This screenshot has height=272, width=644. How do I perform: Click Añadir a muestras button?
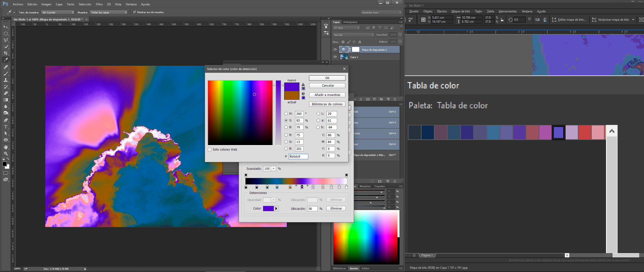327,95
